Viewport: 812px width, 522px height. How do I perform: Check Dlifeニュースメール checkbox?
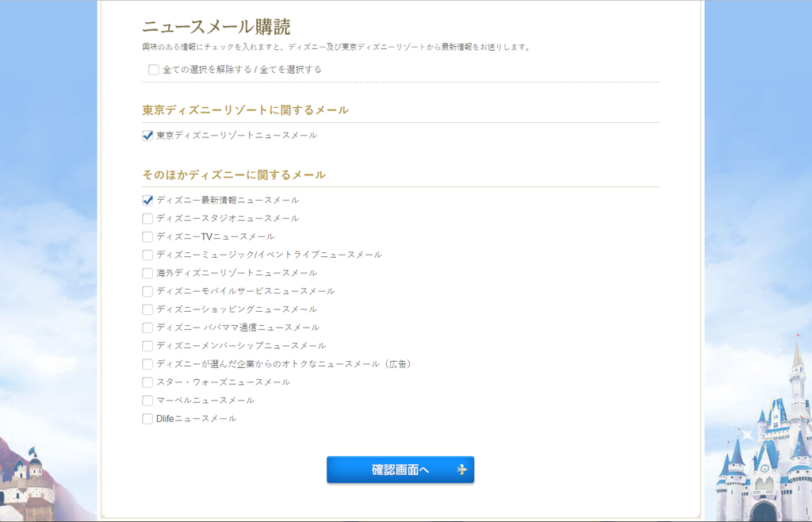pos(147,419)
